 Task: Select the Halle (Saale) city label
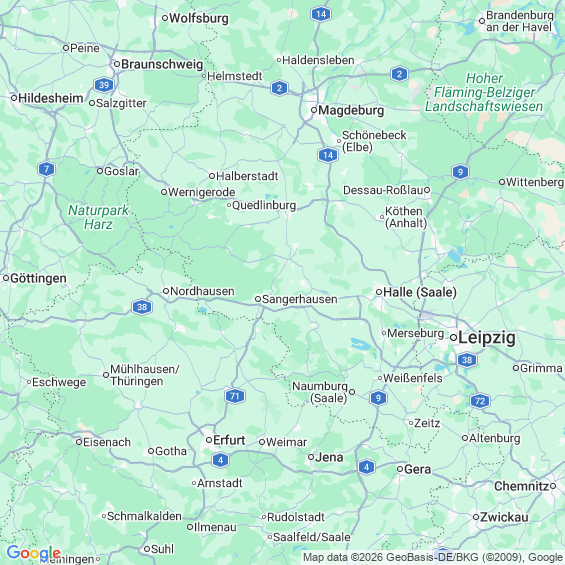point(420,292)
